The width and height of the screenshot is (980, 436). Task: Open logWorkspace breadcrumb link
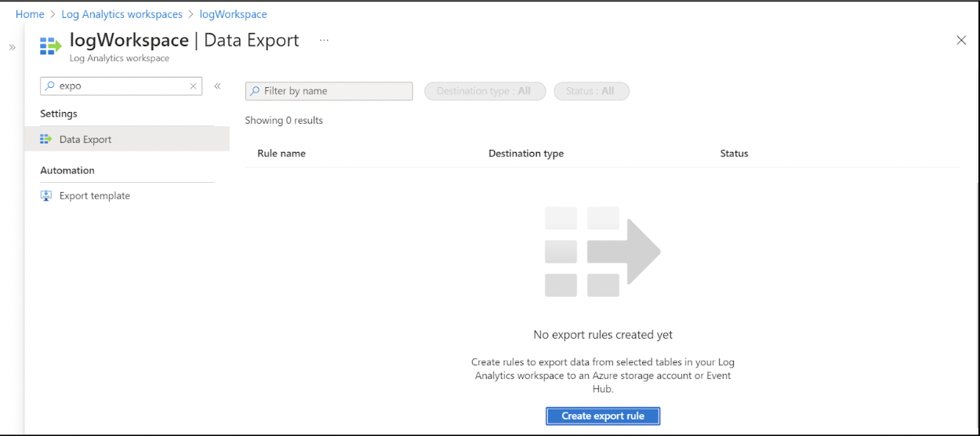pos(233,14)
